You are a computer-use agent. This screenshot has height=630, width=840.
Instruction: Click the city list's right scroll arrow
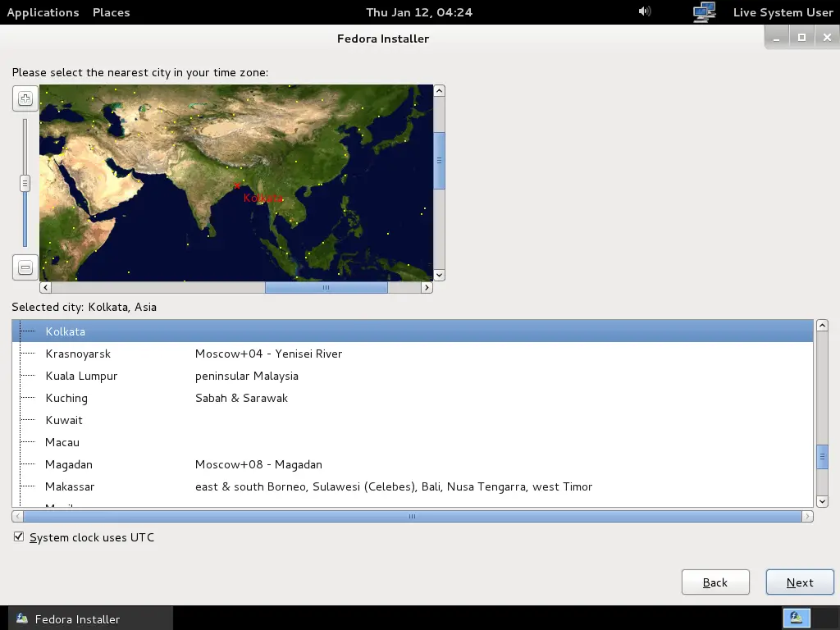(x=807, y=517)
